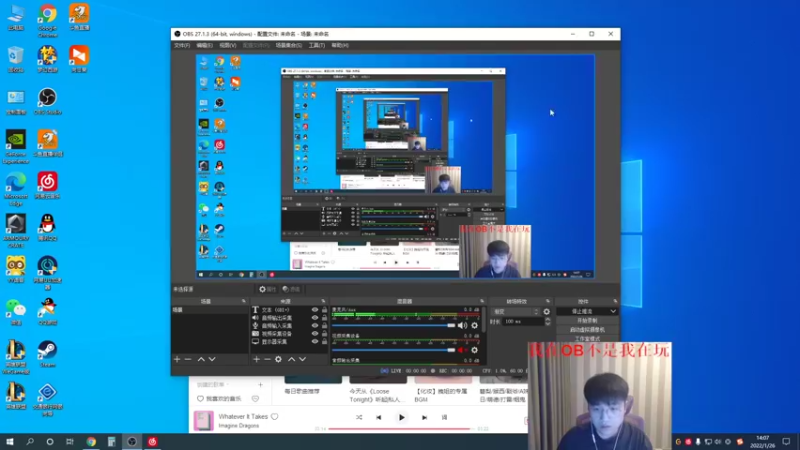800x450 pixels.
Task: Toggle visibility of video capture device source
Action: pos(315,334)
